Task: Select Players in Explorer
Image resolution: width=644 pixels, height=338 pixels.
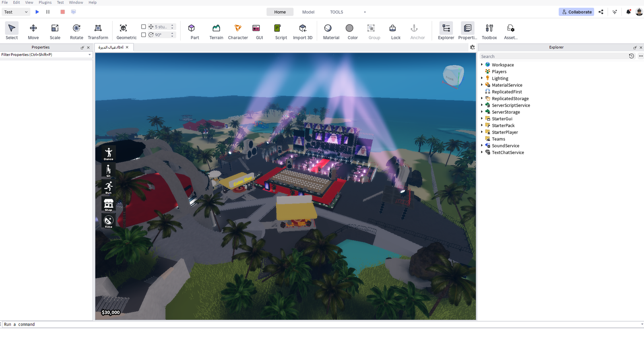Action: coord(499,72)
